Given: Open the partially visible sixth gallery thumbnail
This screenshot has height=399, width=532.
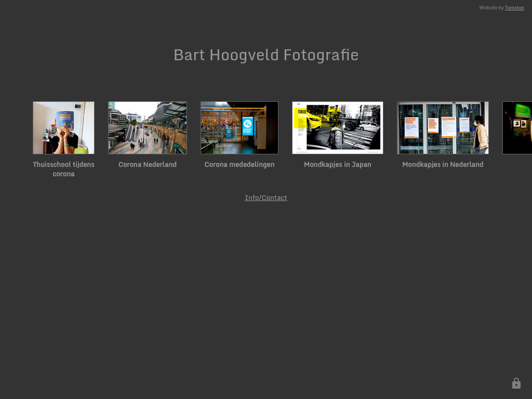Looking at the screenshot, I should (517, 128).
